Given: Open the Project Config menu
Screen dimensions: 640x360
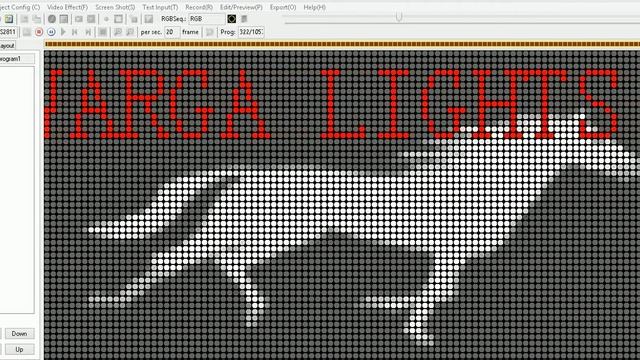Looking at the screenshot, I should (x=20, y=7).
